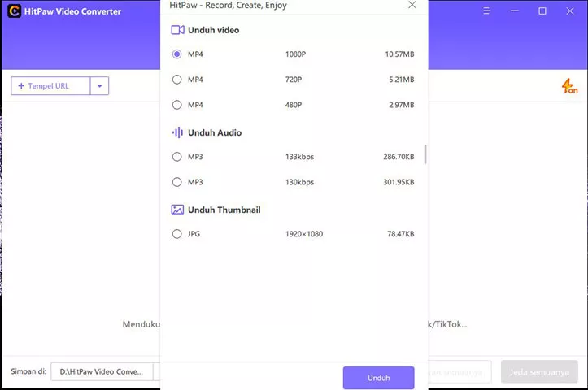Click the 133kbps bitrate label
588x390 pixels.
click(x=299, y=157)
